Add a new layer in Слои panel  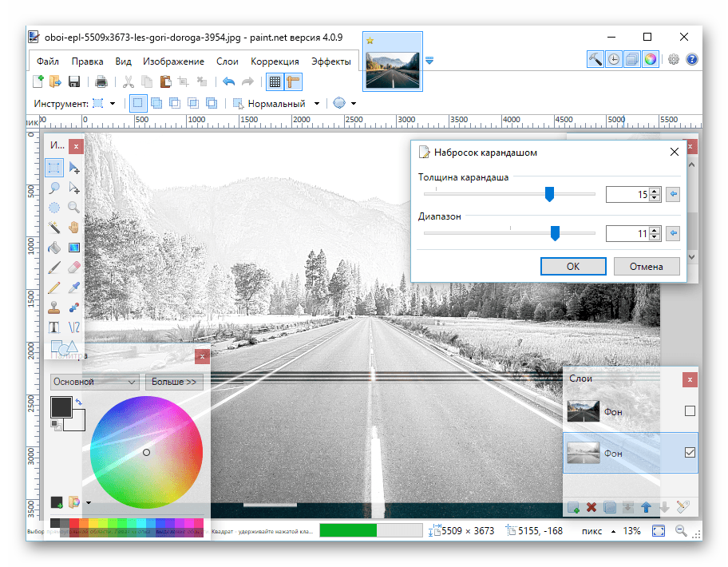pos(572,506)
